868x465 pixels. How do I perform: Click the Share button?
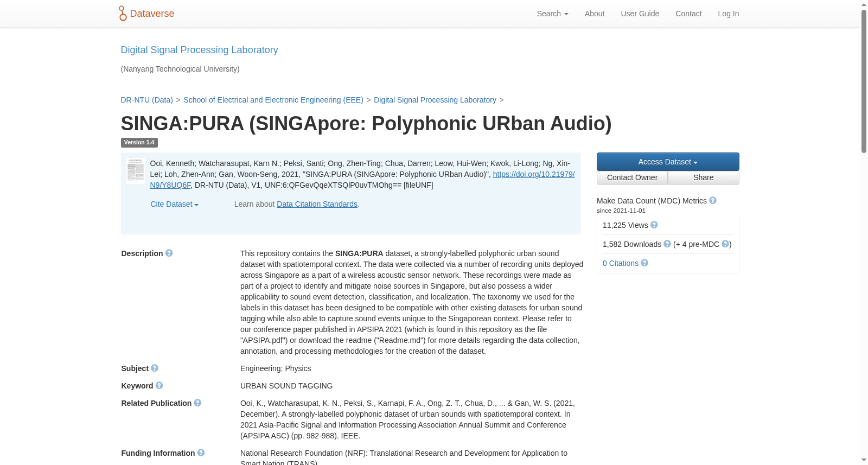click(704, 178)
